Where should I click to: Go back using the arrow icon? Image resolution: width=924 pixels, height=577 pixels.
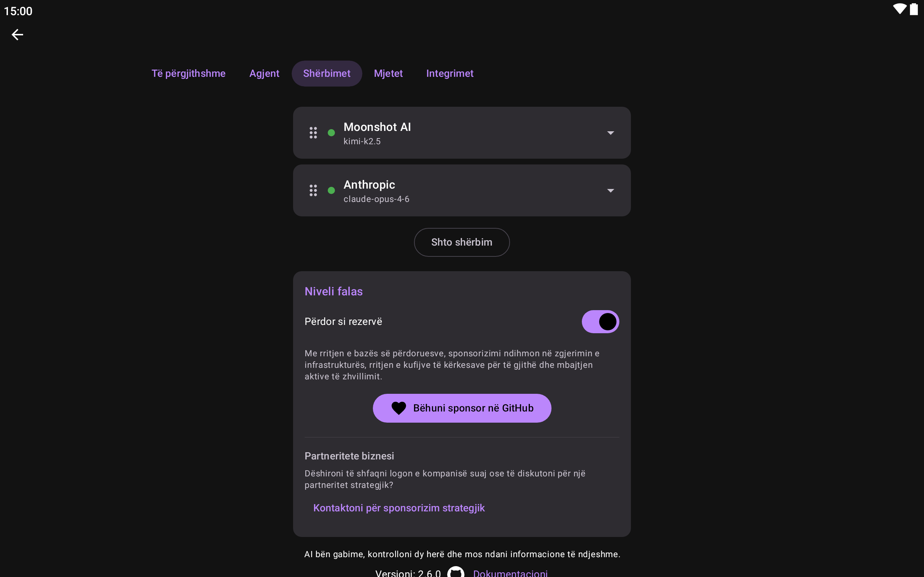click(17, 35)
